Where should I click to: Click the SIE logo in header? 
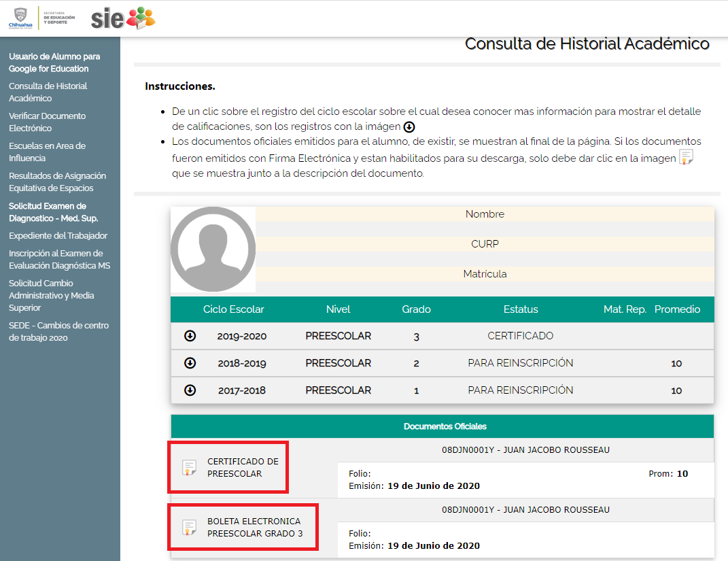pyautogui.click(x=123, y=18)
